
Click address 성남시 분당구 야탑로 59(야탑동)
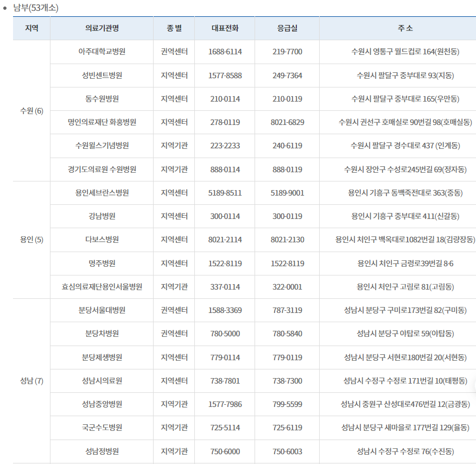point(405,334)
